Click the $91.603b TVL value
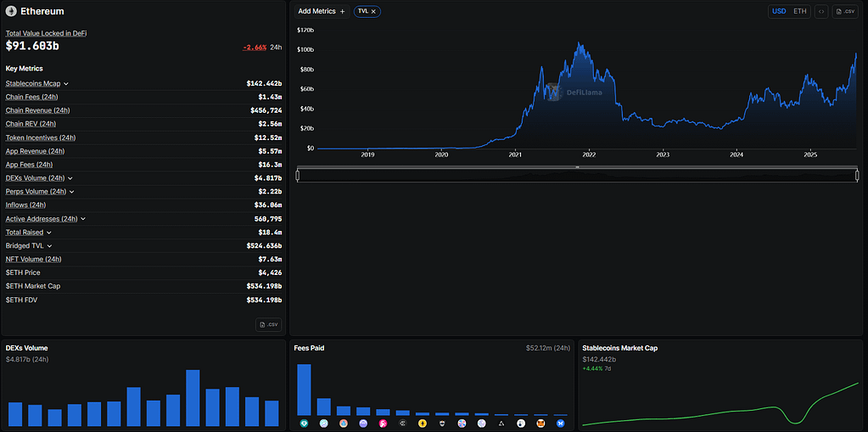 (32, 47)
